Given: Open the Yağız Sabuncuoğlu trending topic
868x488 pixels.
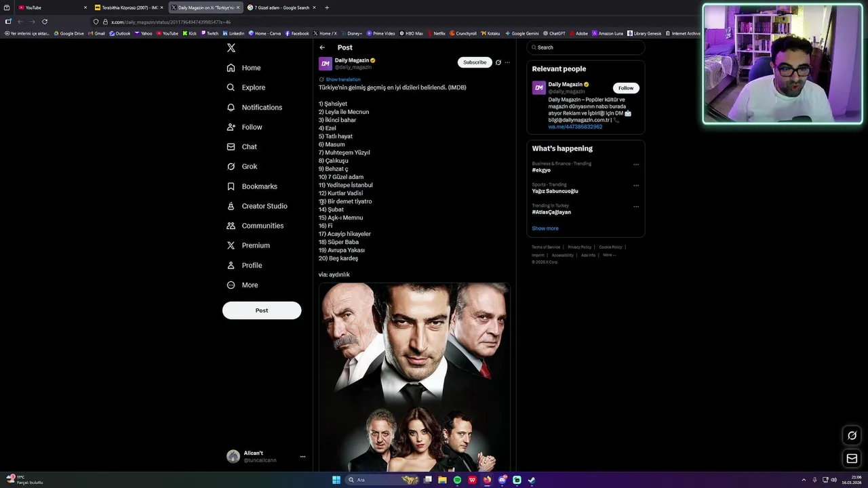Looking at the screenshot, I should [555, 191].
